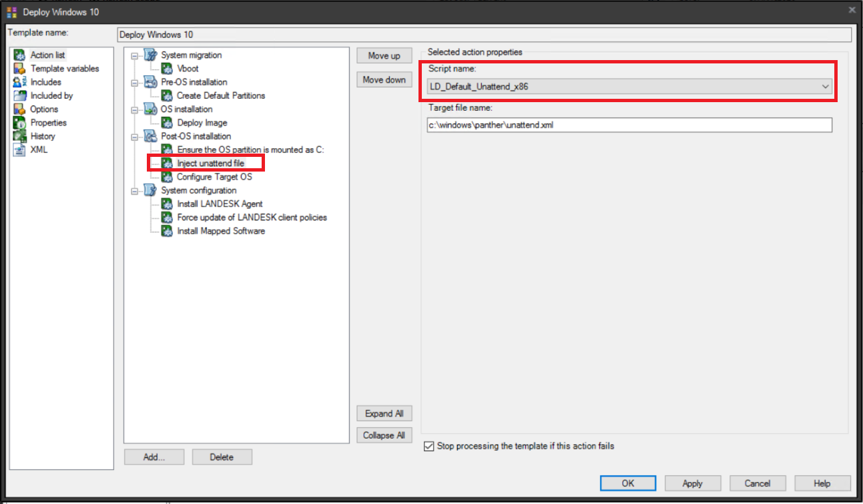Click the Inject unattend file action icon

(167, 164)
